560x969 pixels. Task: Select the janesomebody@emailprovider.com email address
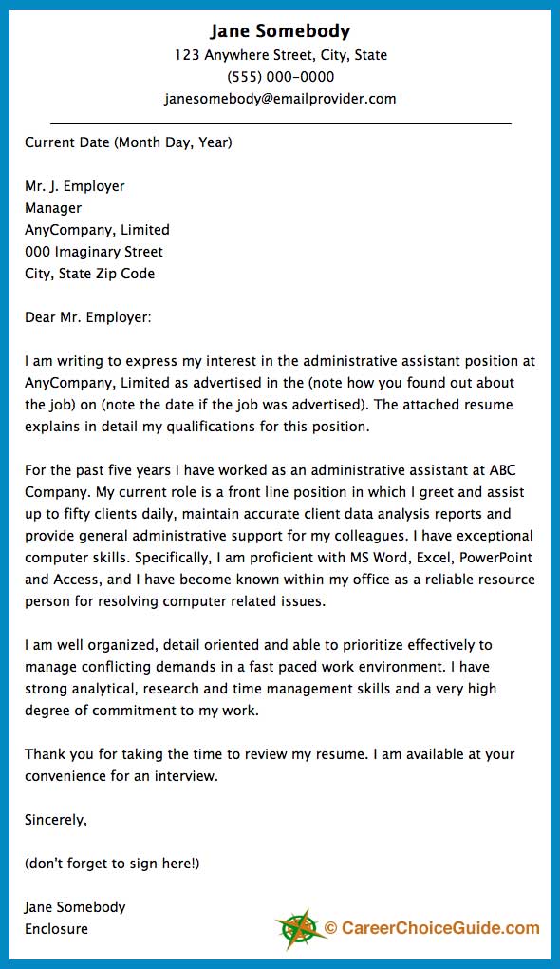pos(280,99)
